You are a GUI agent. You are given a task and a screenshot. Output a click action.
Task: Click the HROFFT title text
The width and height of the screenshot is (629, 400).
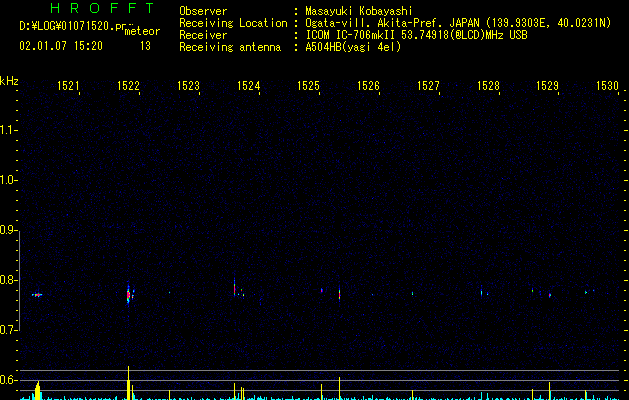[102, 8]
